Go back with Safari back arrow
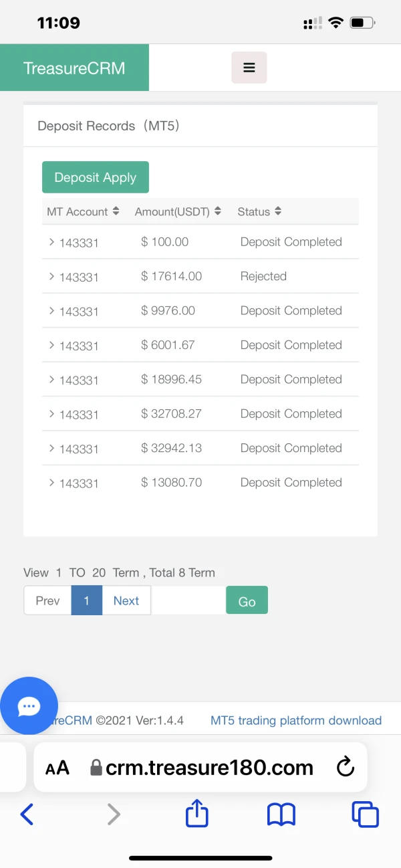The width and height of the screenshot is (401, 868). point(27,814)
